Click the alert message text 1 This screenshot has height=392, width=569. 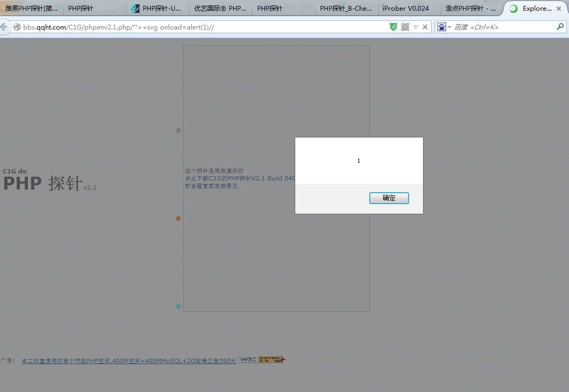(x=359, y=161)
